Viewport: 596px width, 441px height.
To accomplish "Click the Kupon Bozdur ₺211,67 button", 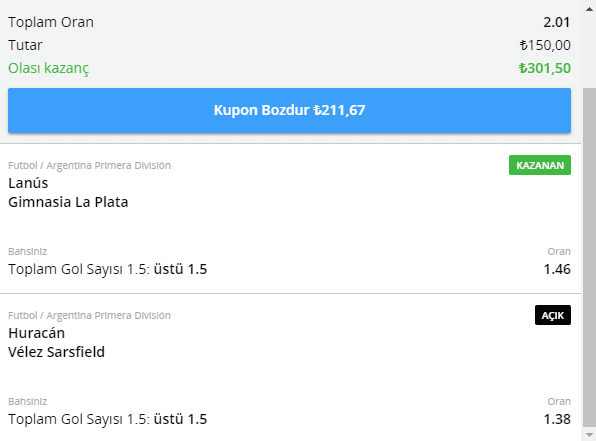I will 289,110.
